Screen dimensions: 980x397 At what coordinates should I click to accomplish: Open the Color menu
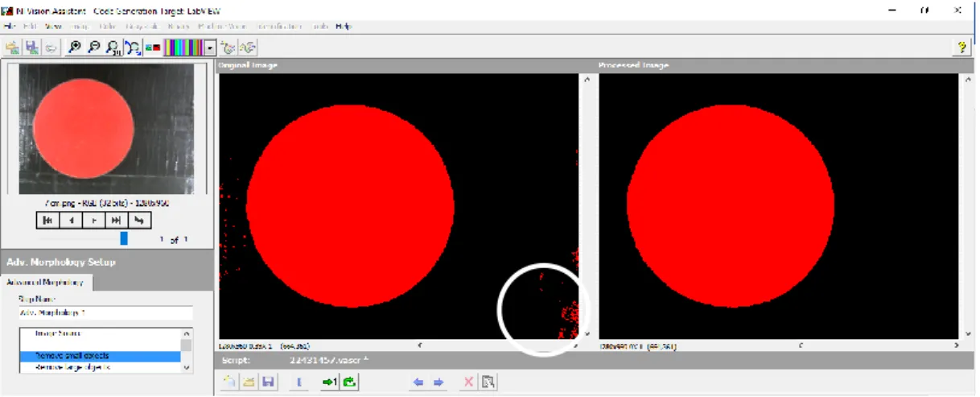coord(108,26)
